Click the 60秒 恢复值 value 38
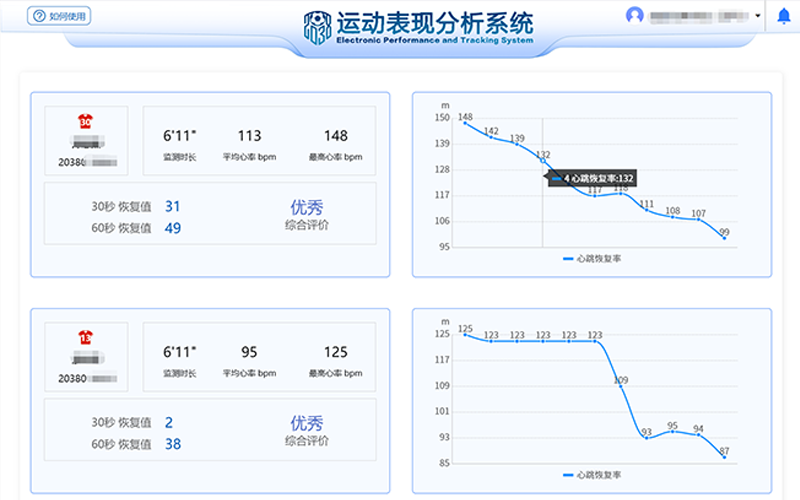800x500 pixels. 172,444
